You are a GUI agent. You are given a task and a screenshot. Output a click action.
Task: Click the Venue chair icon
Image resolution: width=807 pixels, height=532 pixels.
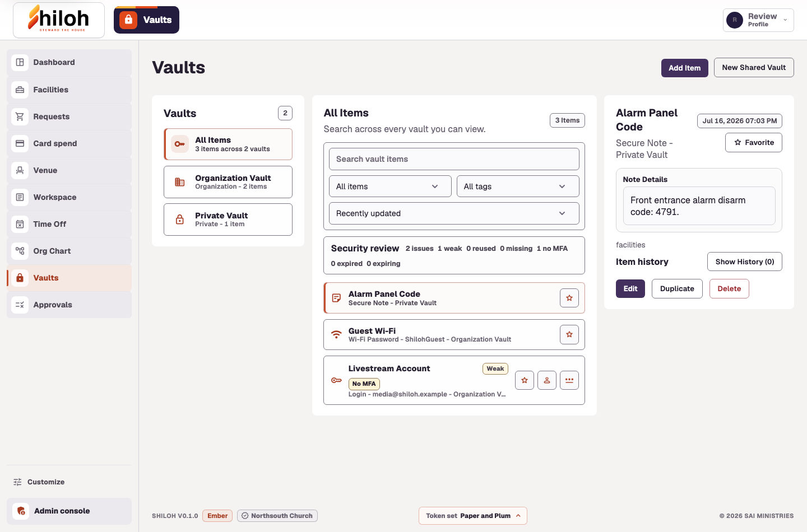click(x=20, y=170)
